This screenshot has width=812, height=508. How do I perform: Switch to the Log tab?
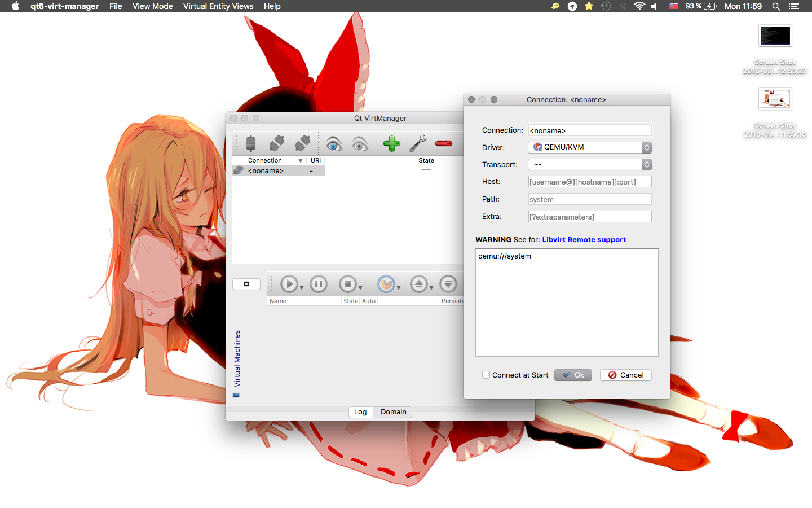pos(360,412)
